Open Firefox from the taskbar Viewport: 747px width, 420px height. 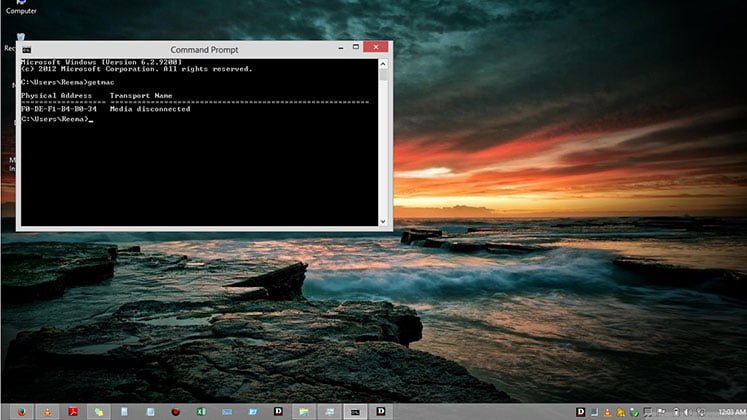20,411
